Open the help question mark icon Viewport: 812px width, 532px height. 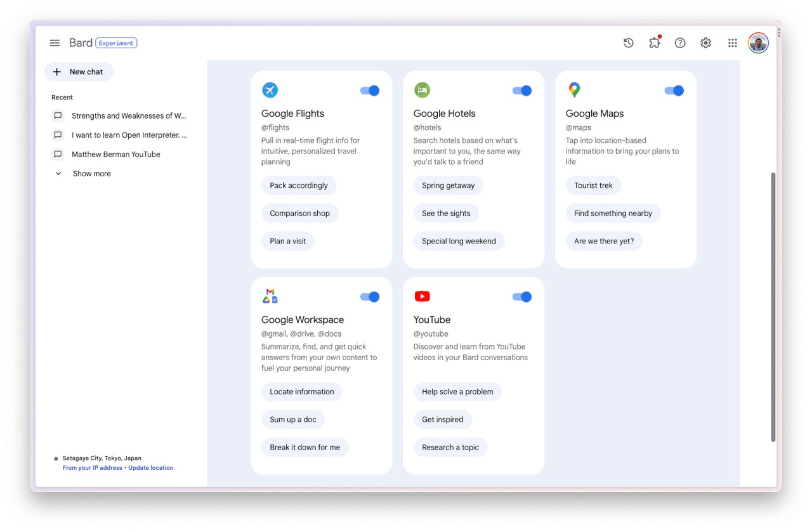point(680,43)
